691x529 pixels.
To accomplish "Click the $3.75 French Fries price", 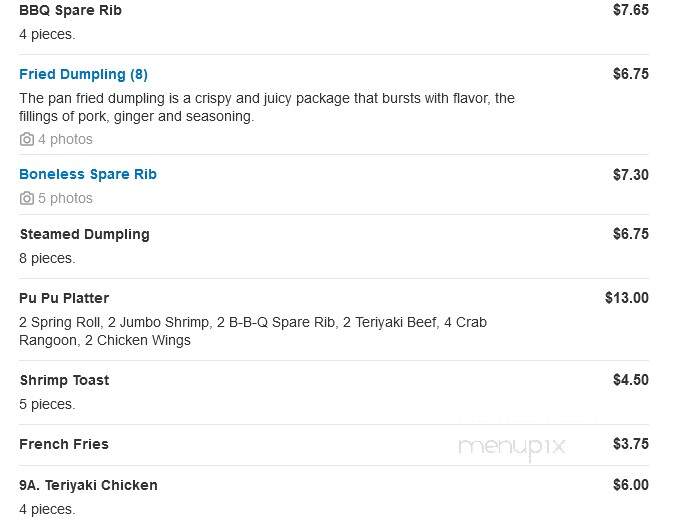I will tap(631, 443).
